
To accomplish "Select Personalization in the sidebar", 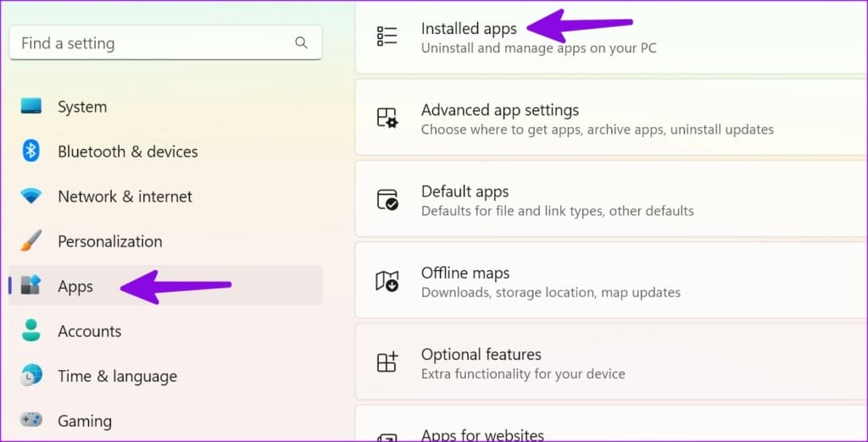I will [165, 240].
